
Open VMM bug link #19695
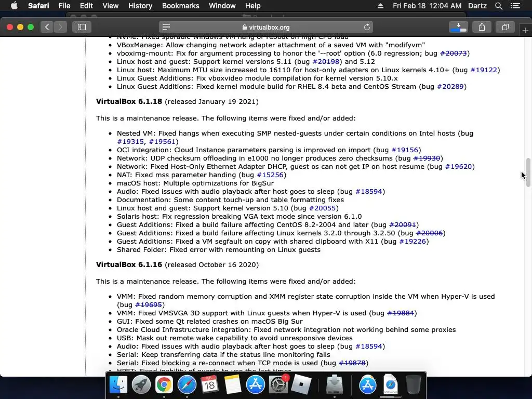click(x=148, y=304)
